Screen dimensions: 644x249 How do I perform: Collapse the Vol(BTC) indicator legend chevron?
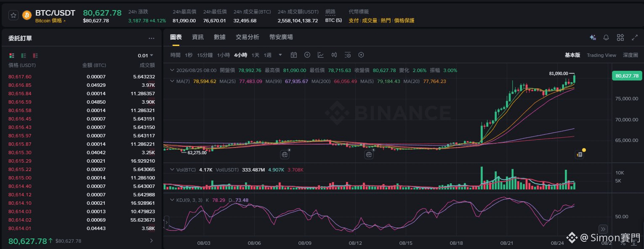pos(171,169)
